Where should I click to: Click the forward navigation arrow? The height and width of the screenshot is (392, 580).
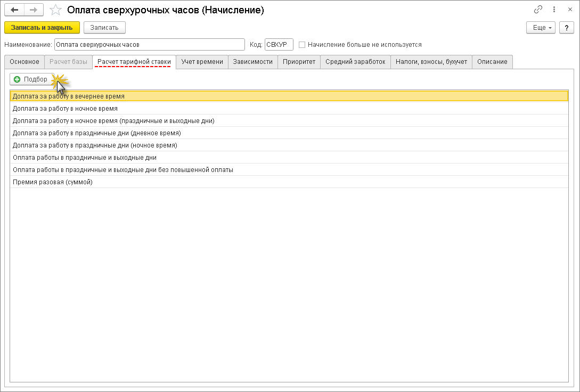tap(34, 10)
